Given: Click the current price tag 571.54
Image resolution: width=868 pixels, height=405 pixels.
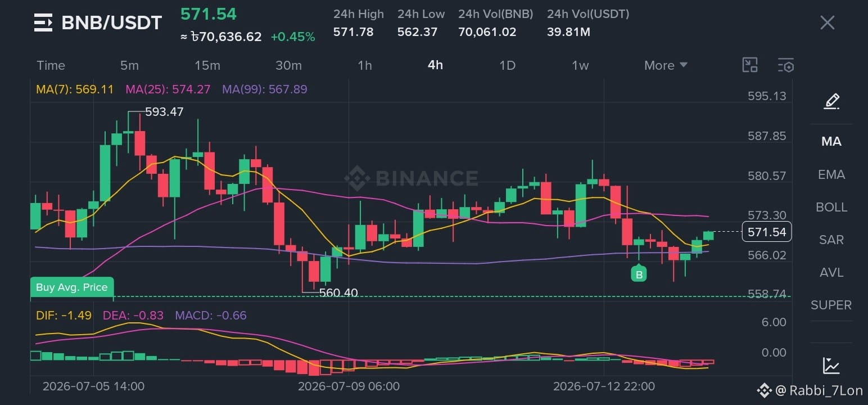Looking at the screenshot, I should [x=767, y=232].
